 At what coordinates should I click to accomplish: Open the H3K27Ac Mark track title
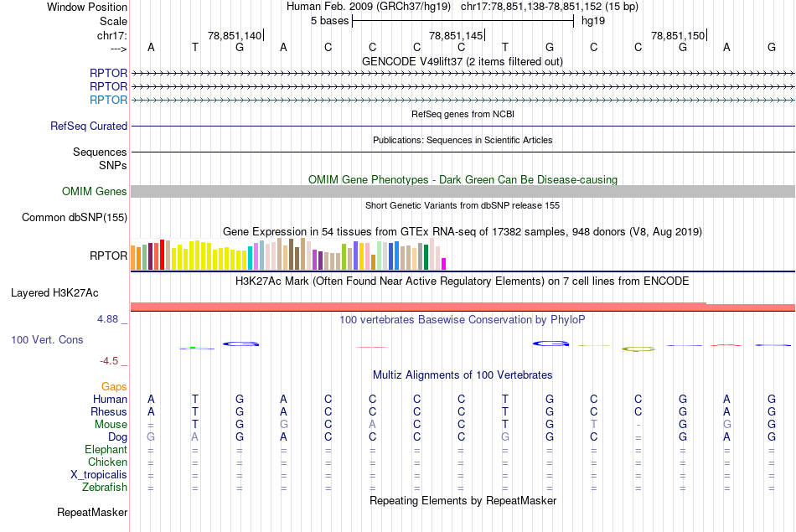[463, 281]
